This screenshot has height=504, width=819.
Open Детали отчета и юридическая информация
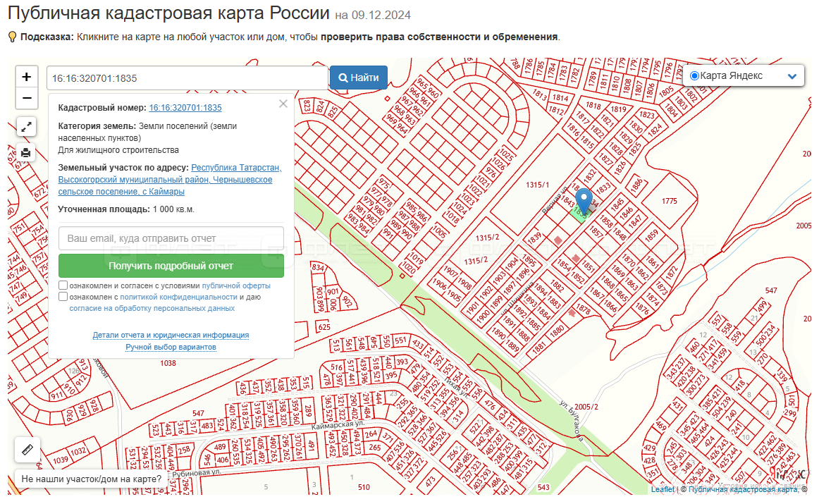pyautogui.click(x=171, y=335)
